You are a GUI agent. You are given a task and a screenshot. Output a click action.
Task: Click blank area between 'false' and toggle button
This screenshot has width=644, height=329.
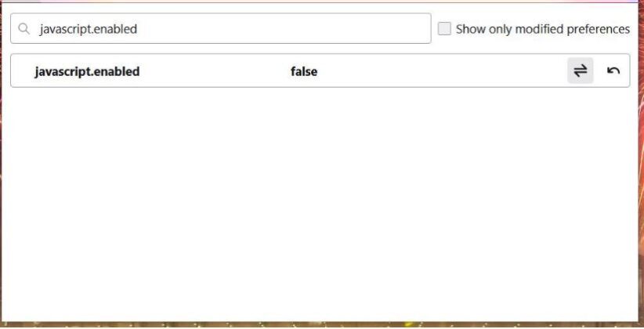click(x=439, y=71)
